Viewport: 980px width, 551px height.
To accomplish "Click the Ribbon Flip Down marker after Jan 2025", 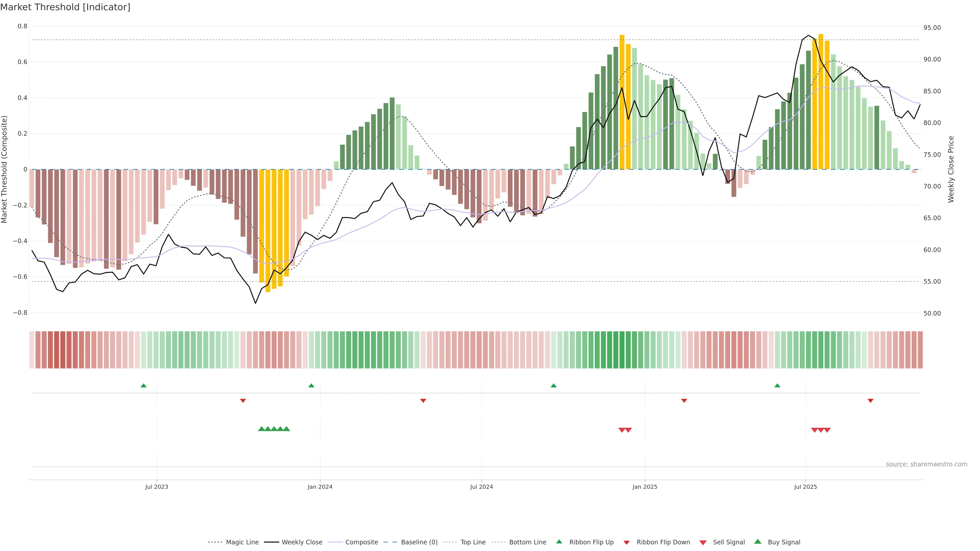I will 684,400.
